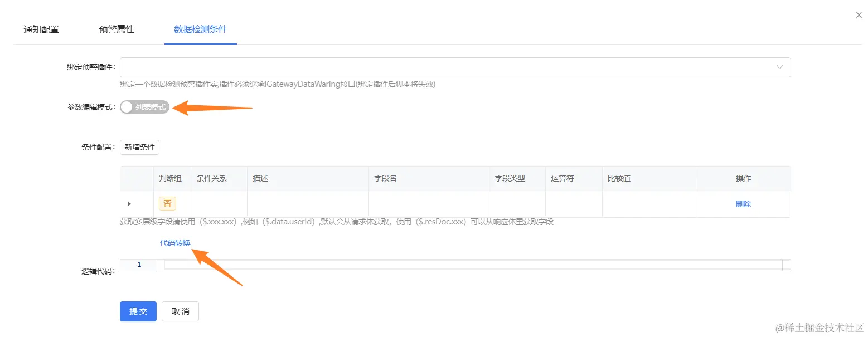Click the 逻辑代码 label
The width and height of the screenshot is (868, 337).
tap(99, 271)
